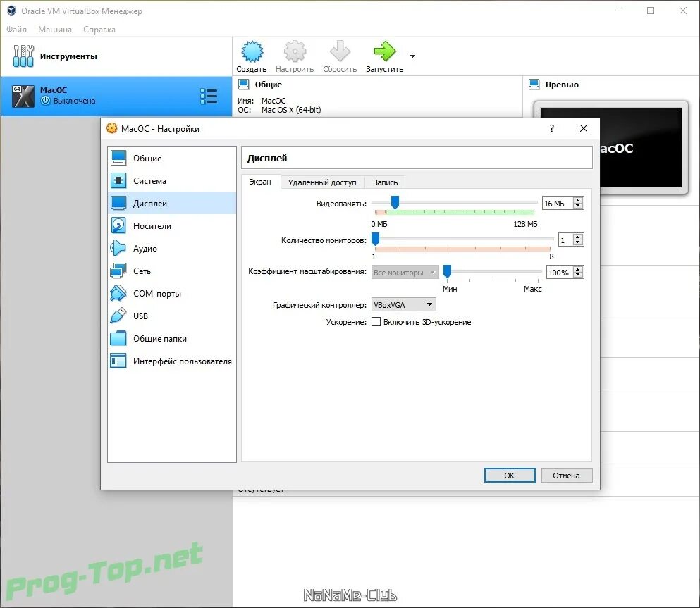Click the question mark help button
Image resolution: width=700 pixels, height=608 pixels.
coord(552,128)
